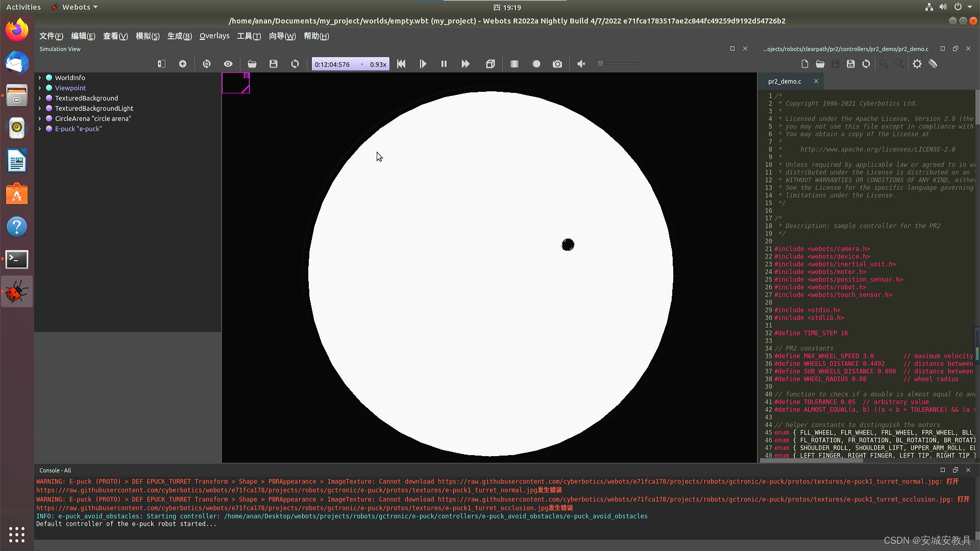Select E-puck "e-puck" in scene tree
This screenshot has width=980, height=551.
coord(78,129)
